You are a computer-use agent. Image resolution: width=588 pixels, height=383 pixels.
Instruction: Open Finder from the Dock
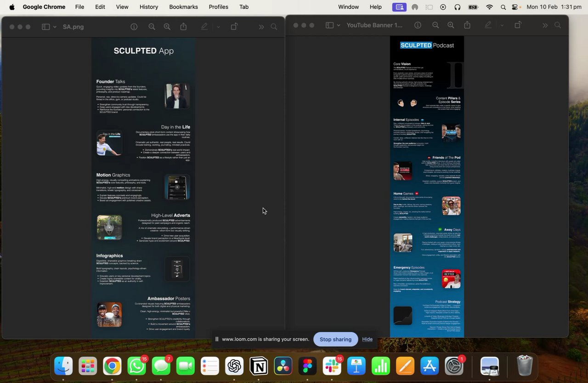[x=63, y=366]
